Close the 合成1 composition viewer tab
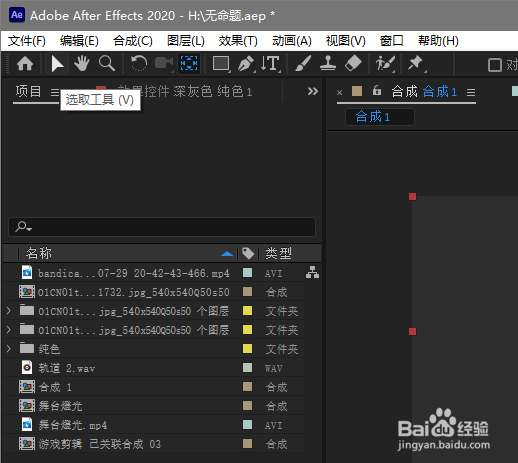This screenshot has height=463, width=518. (x=339, y=92)
